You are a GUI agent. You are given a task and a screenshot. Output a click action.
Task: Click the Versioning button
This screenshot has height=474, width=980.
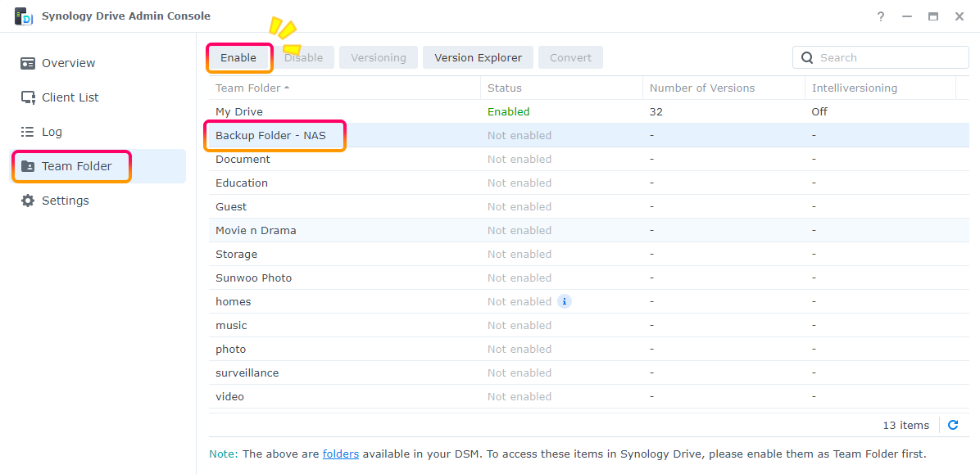pos(379,57)
